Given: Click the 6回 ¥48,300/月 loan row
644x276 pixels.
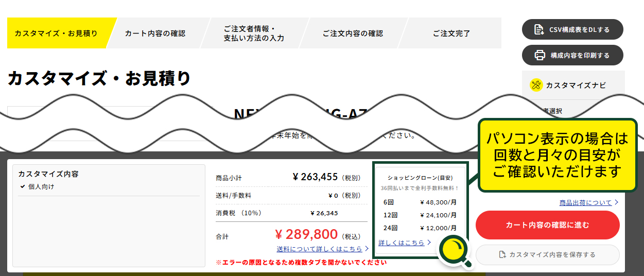Looking at the screenshot, I should pyautogui.click(x=420, y=202).
